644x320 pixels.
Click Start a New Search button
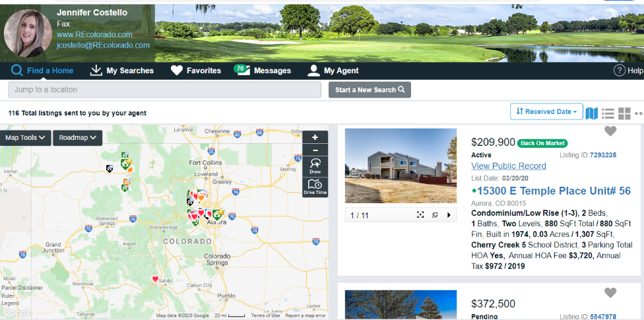(x=370, y=90)
